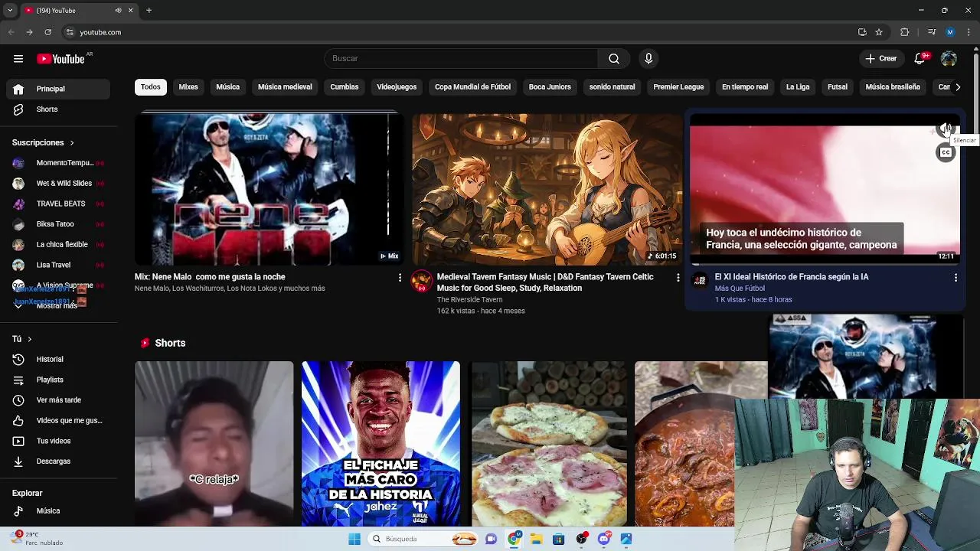Open OBS Studio from the taskbar
This screenshot has width=980, height=551.
(581, 539)
